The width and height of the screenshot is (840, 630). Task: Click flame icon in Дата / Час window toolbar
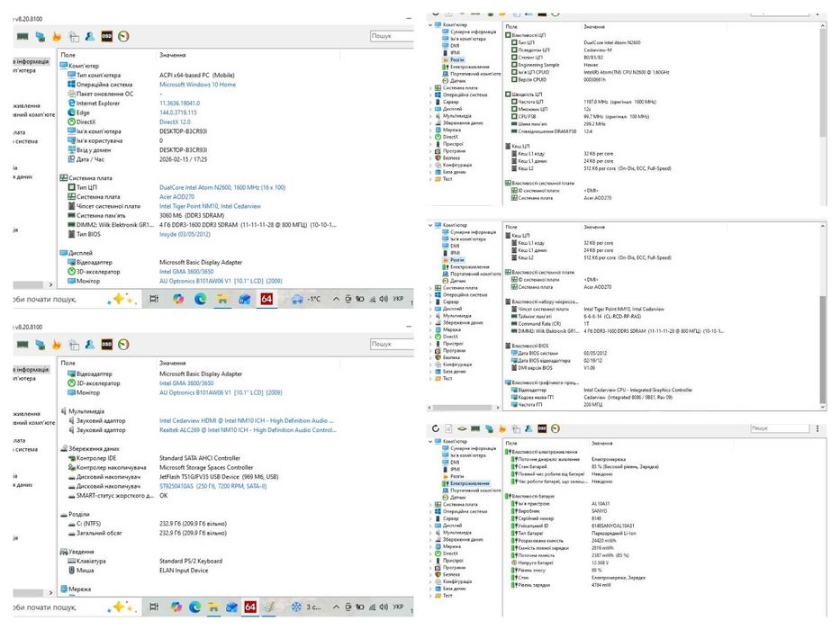[57, 36]
